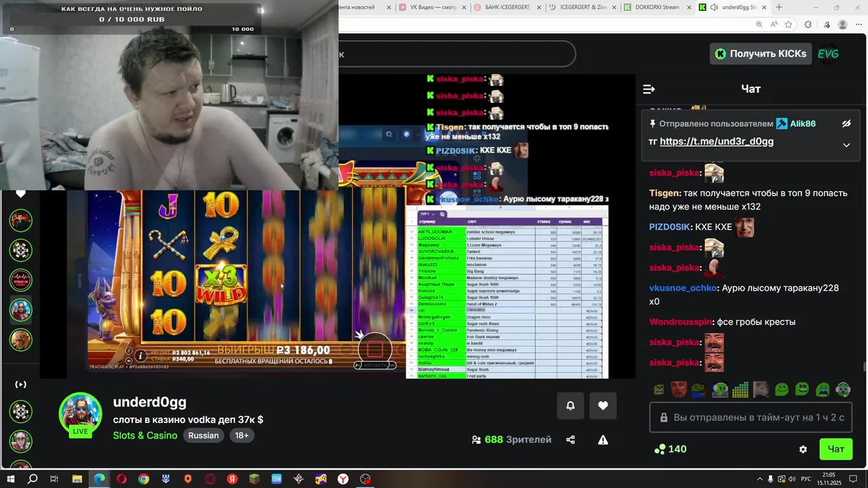This screenshot has width=868, height=488.
Task: Open the EVG profile avatar
Action: pyautogui.click(x=828, y=54)
